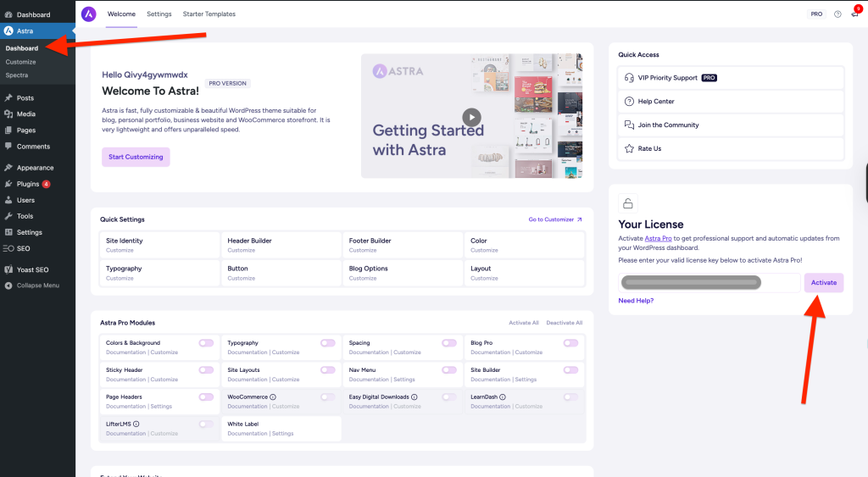The image size is (868, 477).
Task: Play the Getting Started with Astra video
Action: [x=471, y=117]
